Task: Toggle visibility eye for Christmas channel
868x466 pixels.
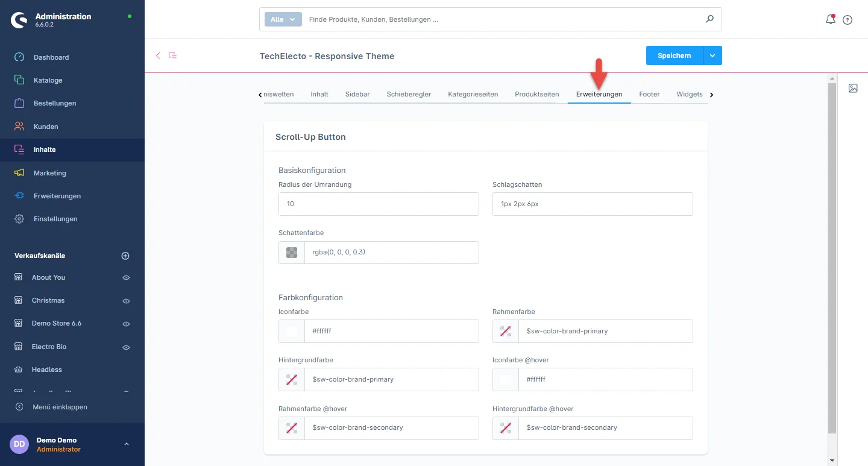Action: click(126, 301)
